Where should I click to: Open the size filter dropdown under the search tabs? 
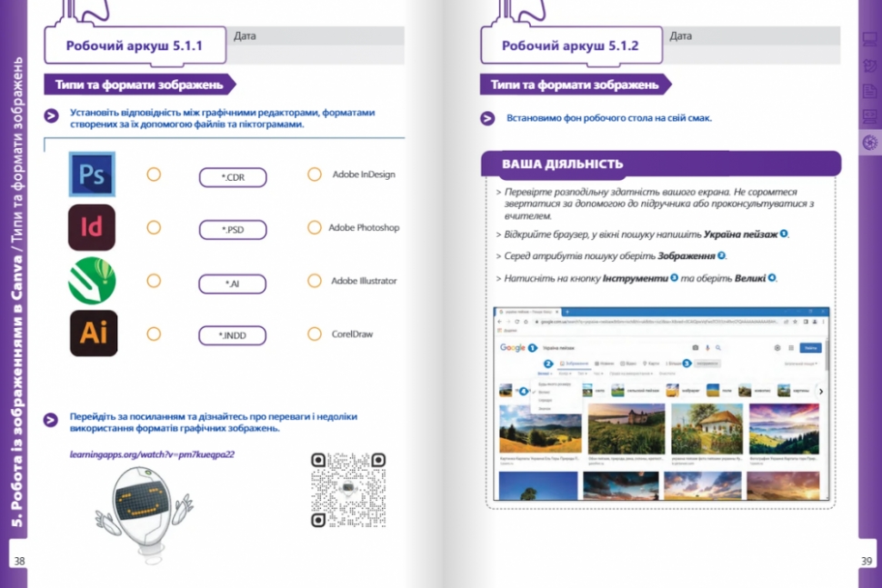[x=544, y=374]
